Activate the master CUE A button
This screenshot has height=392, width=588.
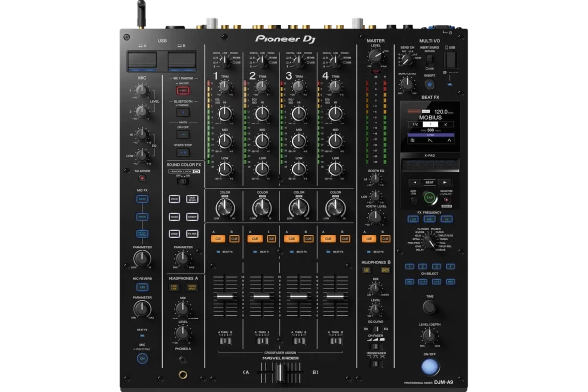coord(368,238)
